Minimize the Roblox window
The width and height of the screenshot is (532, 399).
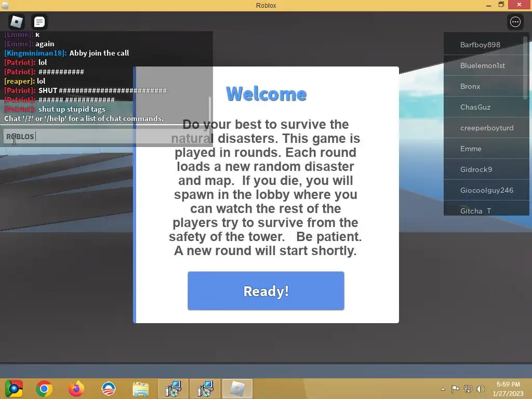pyautogui.click(x=488, y=5)
